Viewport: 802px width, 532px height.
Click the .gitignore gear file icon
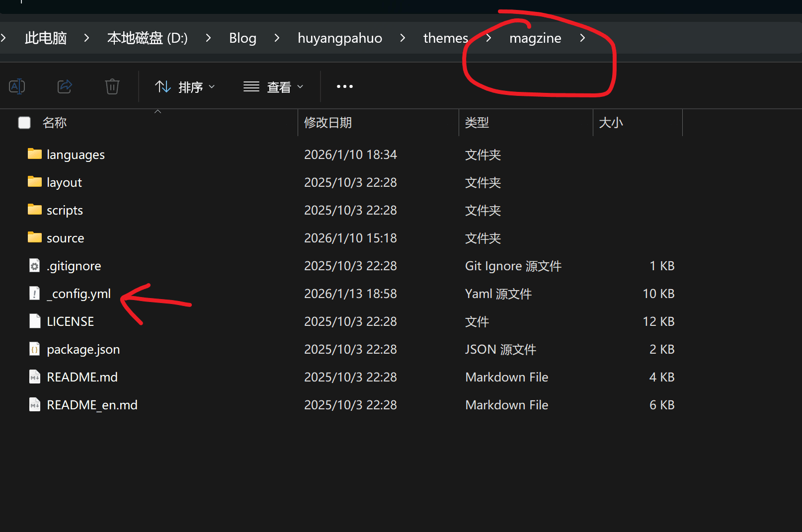coord(34,266)
